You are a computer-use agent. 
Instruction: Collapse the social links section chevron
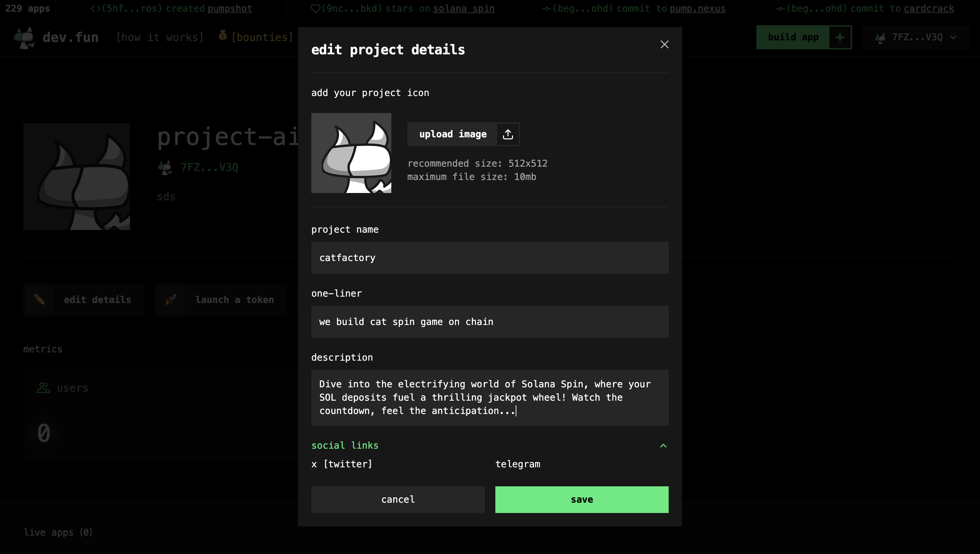663,446
